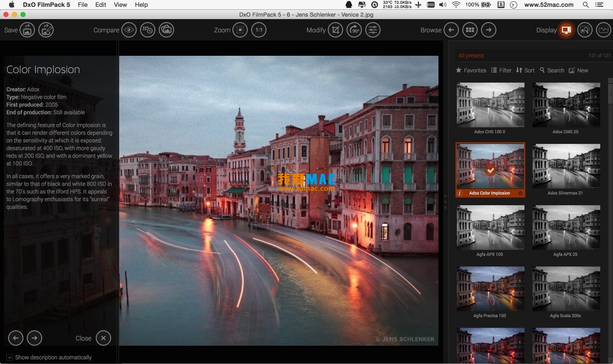
Task: Open the Apple menu
Action: (11, 5)
